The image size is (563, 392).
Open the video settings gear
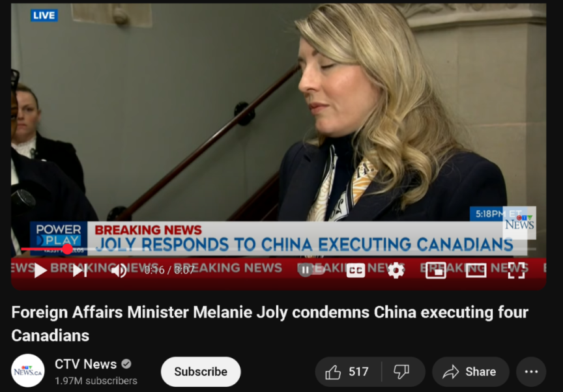pos(396,270)
